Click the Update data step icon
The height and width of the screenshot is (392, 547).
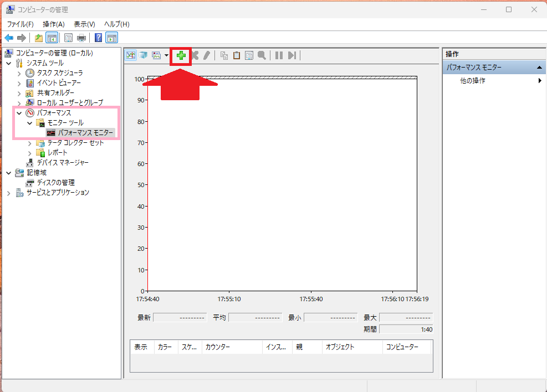coord(292,55)
